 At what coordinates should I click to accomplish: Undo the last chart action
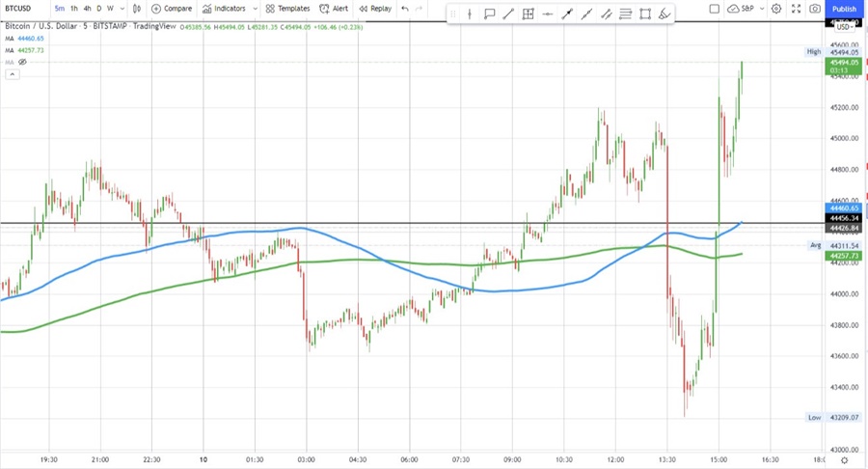point(405,9)
